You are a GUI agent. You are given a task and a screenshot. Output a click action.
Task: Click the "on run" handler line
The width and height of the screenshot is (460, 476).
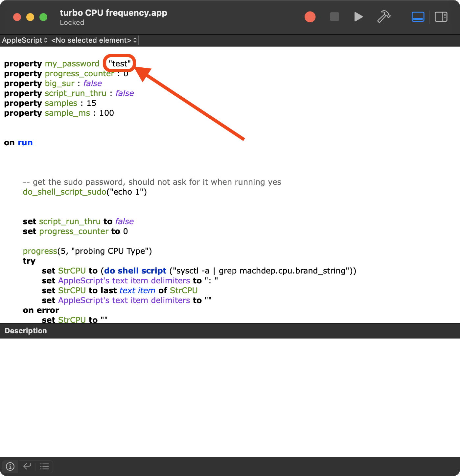pos(18,143)
